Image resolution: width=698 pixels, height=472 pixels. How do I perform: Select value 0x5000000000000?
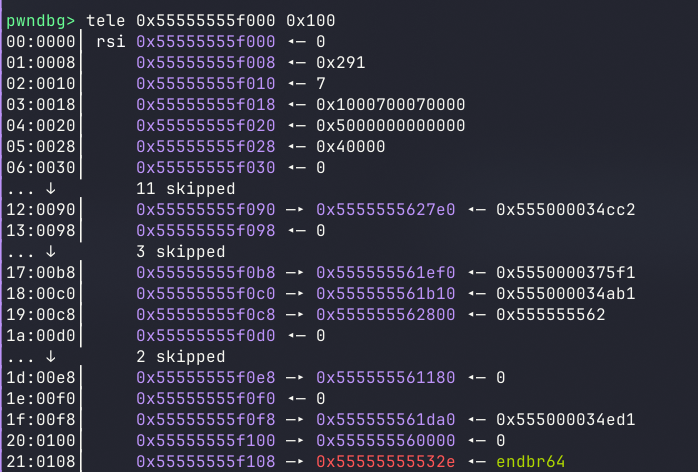391,125
